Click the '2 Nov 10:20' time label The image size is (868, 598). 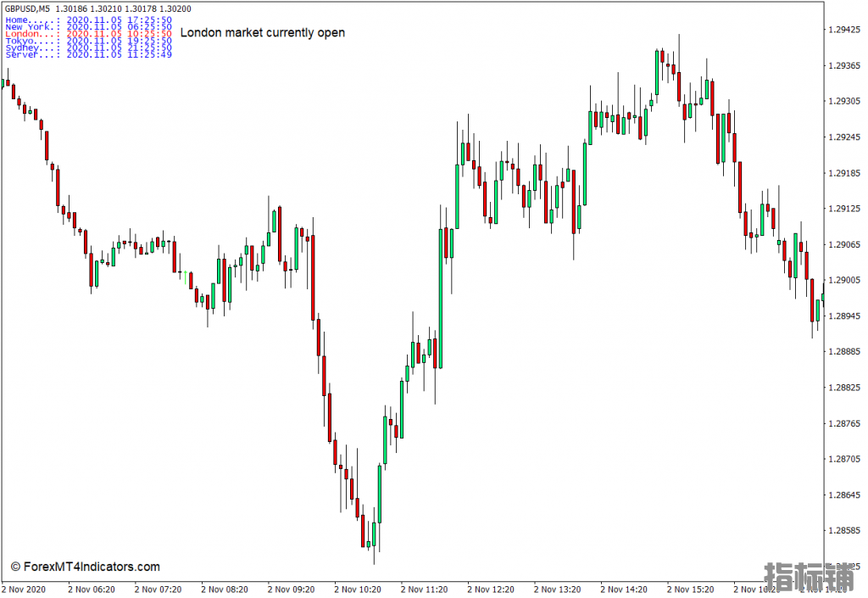[x=358, y=590]
